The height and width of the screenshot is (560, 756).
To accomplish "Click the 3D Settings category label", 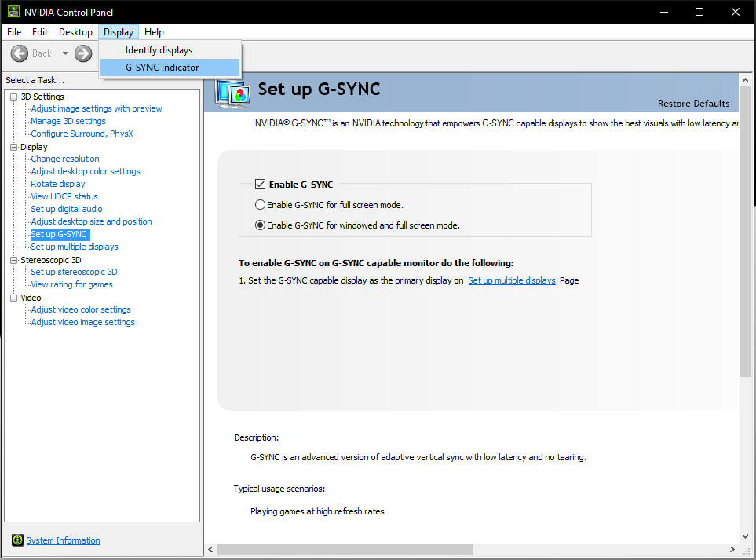I will [x=42, y=97].
